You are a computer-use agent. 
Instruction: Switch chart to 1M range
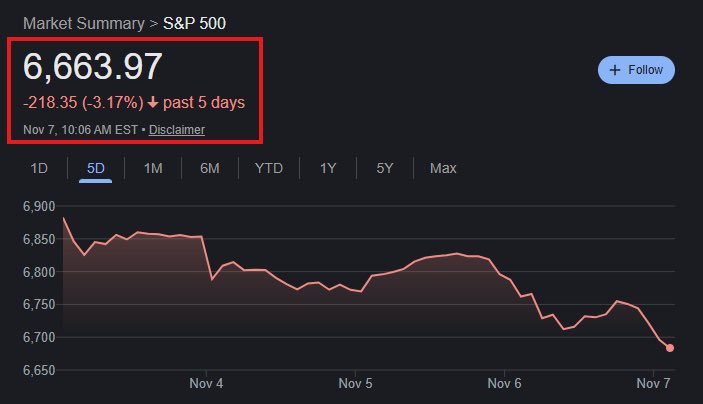tap(153, 168)
